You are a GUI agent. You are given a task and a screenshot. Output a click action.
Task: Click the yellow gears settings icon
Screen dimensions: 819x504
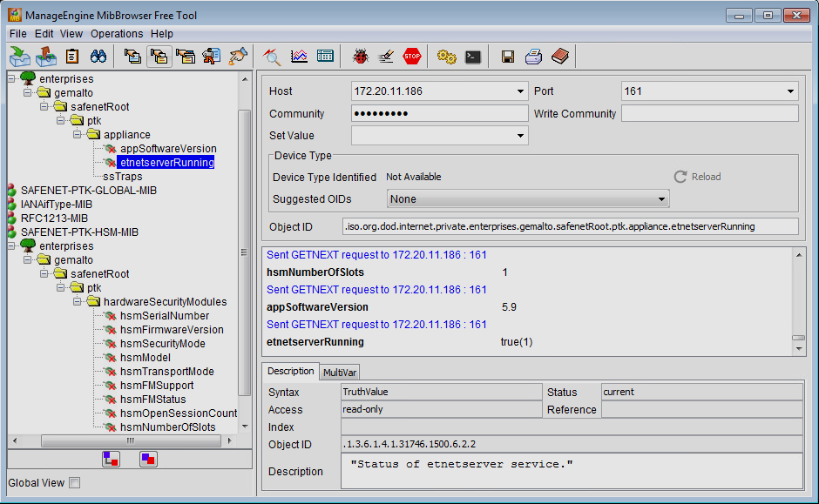[x=446, y=57]
